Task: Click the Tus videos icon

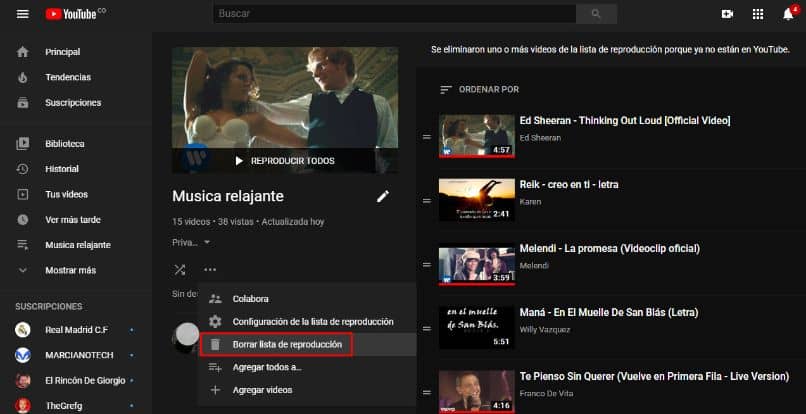Action: pos(23,194)
